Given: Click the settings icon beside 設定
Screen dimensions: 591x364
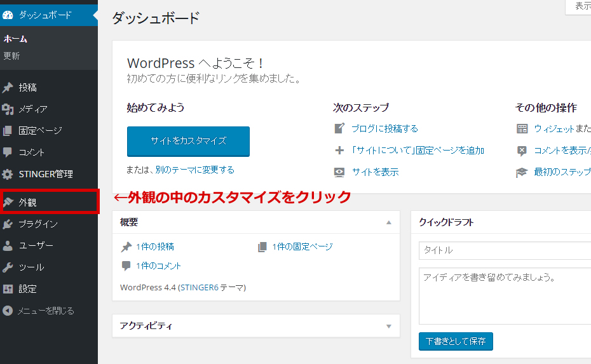Looking at the screenshot, I should tap(8, 289).
